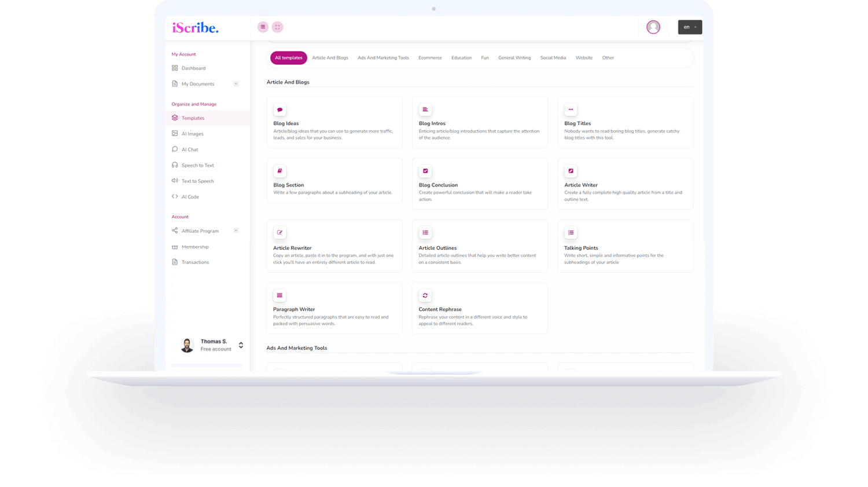The height and width of the screenshot is (487, 868).
Task: Click the All templates filter pill
Action: [x=288, y=58]
